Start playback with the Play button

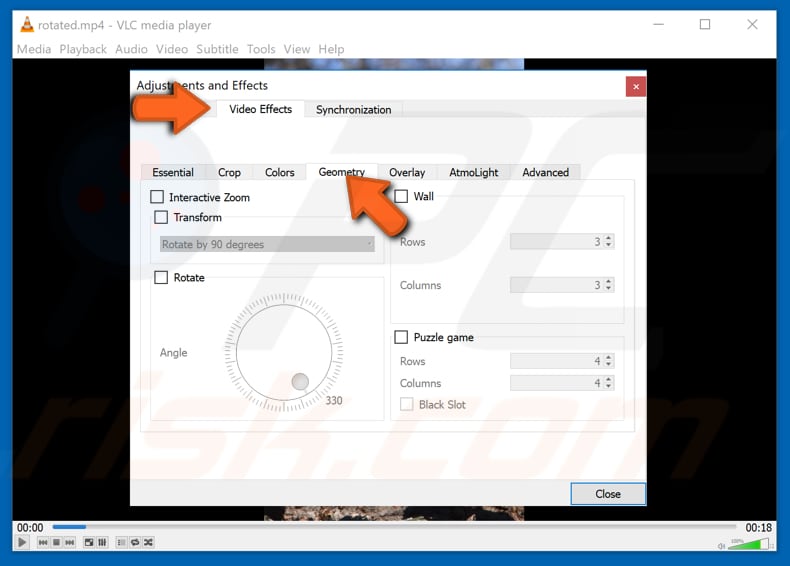(22, 542)
